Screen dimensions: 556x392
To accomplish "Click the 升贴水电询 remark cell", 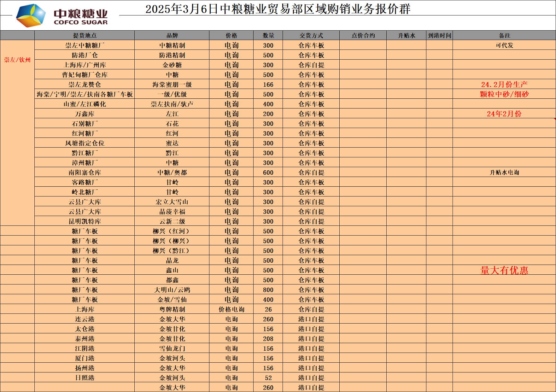I will point(504,173).
